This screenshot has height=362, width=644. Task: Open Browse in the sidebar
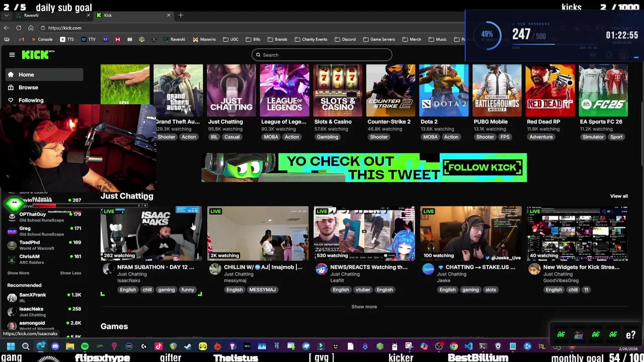44,87
